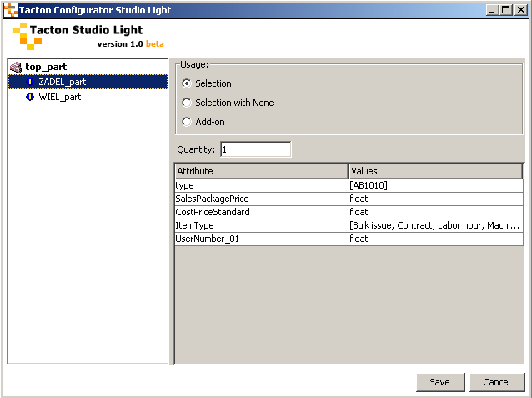532x398 pixels.
Task: Click the title bar application icon
Action: (11, 10)
